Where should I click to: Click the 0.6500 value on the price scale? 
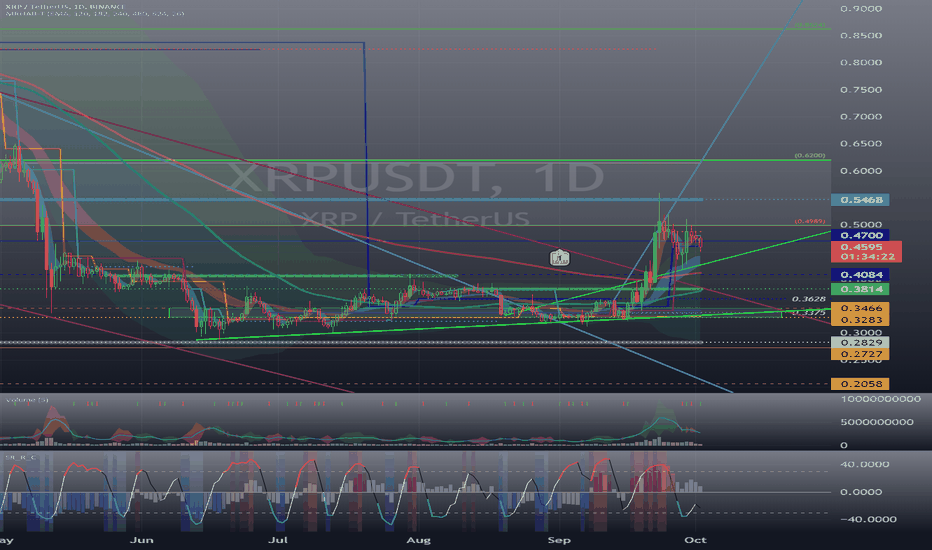coord(861,143)
